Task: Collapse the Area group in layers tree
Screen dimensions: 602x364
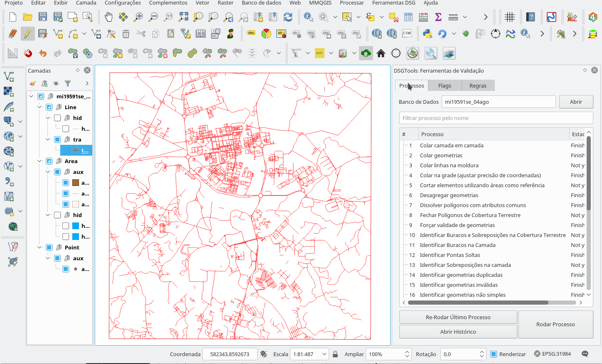Action: [x=40, y=161]
